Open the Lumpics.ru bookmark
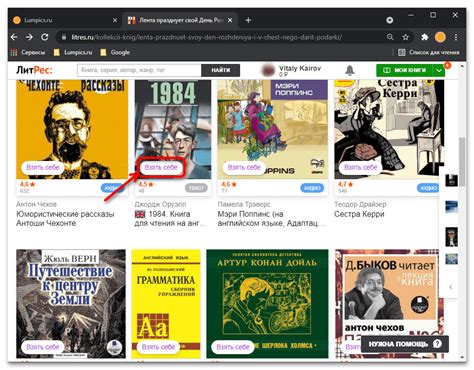Image resolution: width=474 pixels, height=370 pixels. (73, 52)
